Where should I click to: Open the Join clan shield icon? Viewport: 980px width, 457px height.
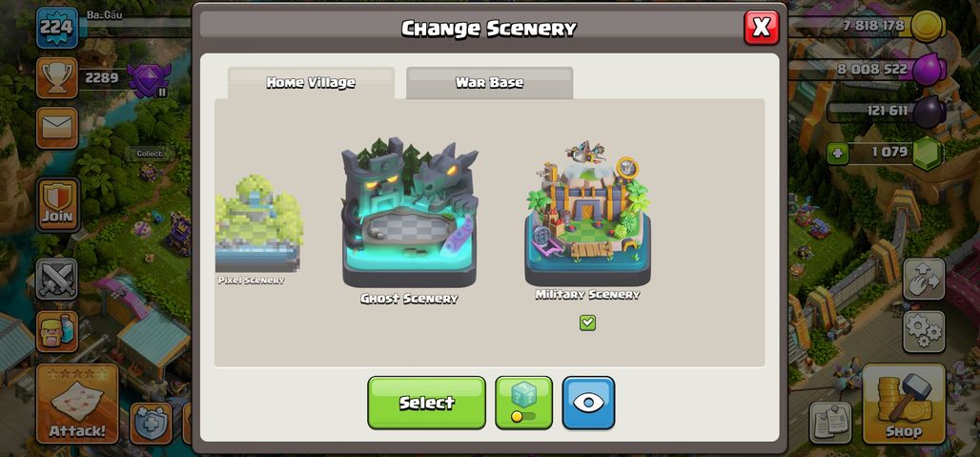(57, 204)
